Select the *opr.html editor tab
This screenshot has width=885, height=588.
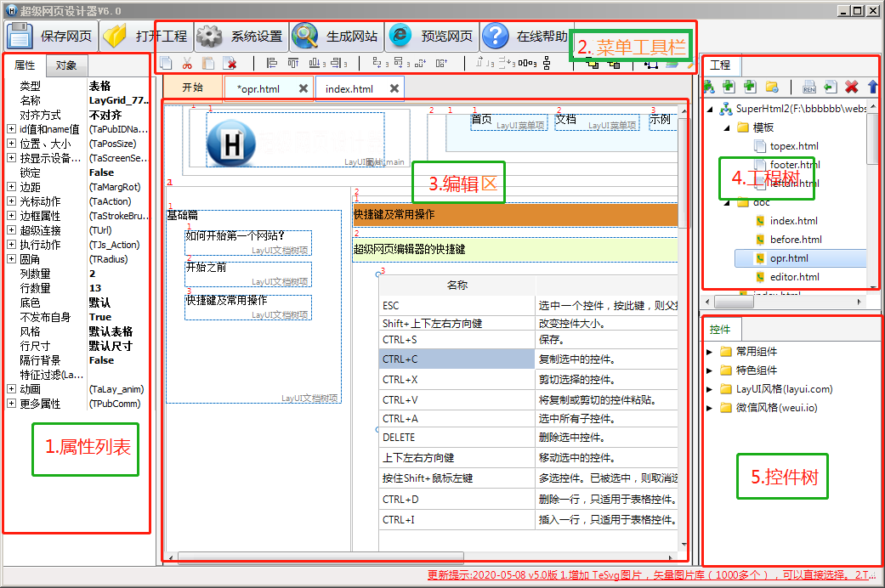258,88
